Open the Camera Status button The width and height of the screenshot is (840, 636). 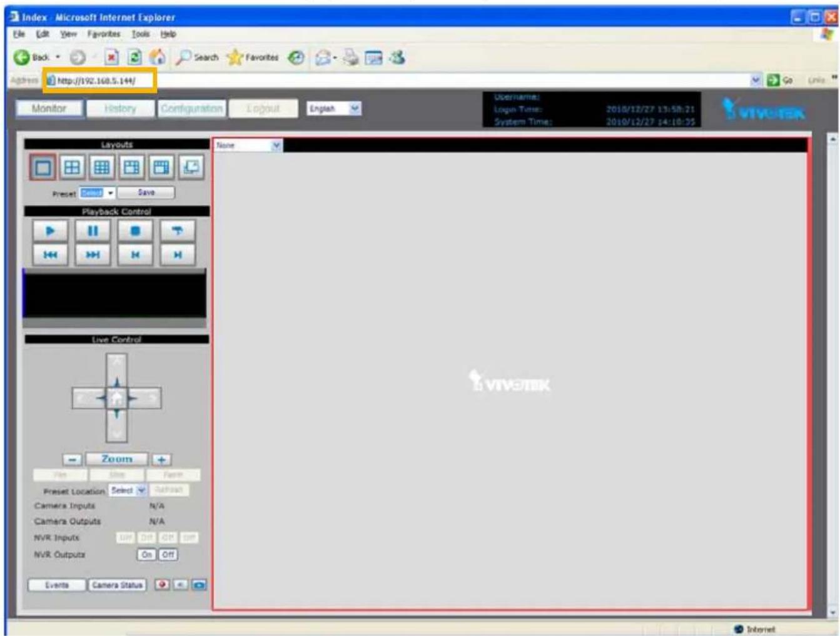pos(117,585)
